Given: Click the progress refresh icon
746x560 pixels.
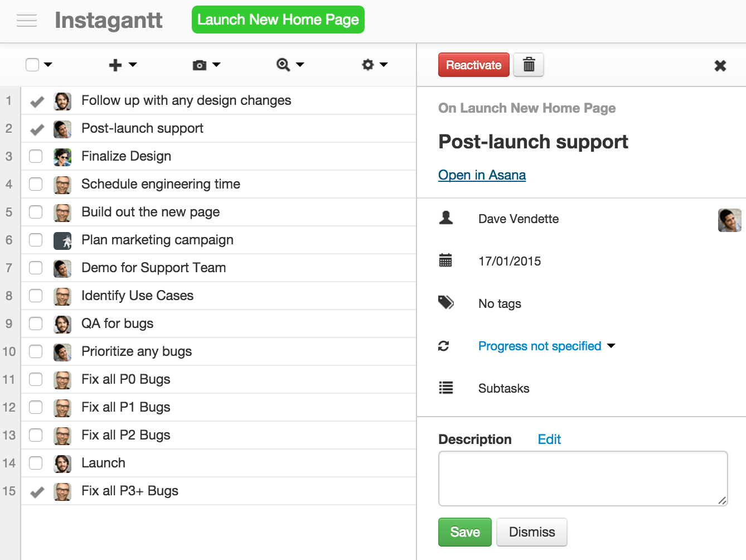Looking at the screenshot, I should [x=444, y=346].
